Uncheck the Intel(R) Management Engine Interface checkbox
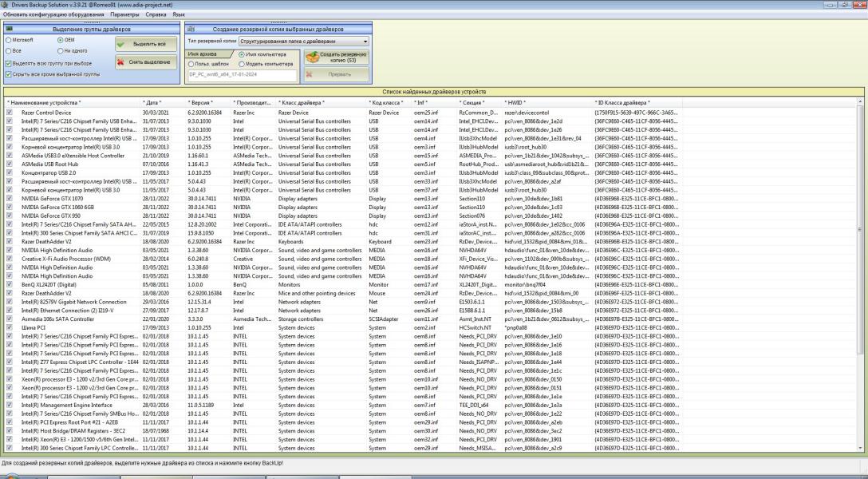 point(9,405)
